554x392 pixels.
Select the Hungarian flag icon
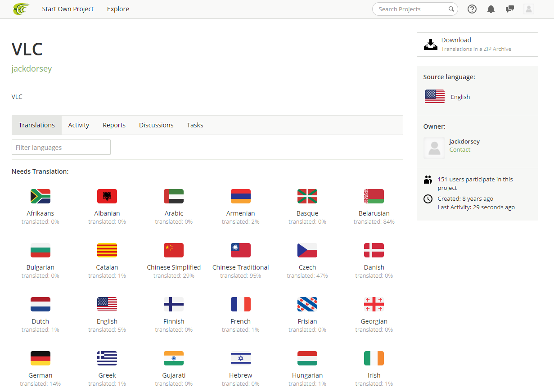(x=307, y=358)
